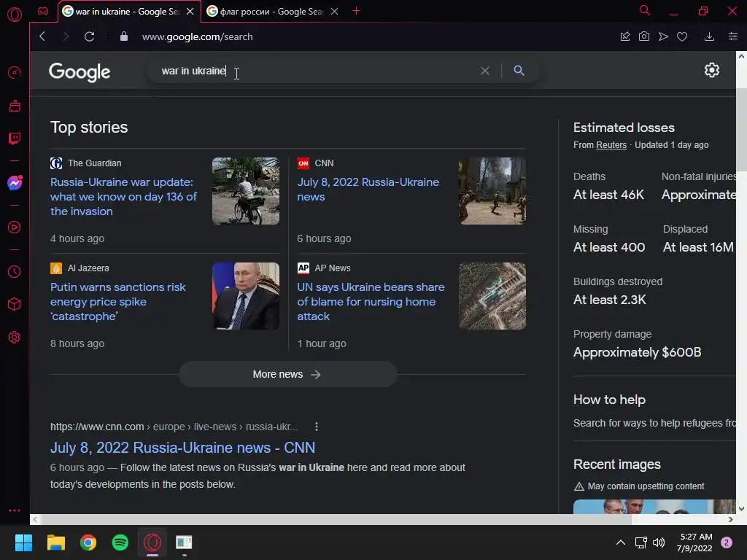Click 'At least 46K' deaths value
Image resolution: width=747 pixels, height=560 pixels.
[x=608, y=195]
